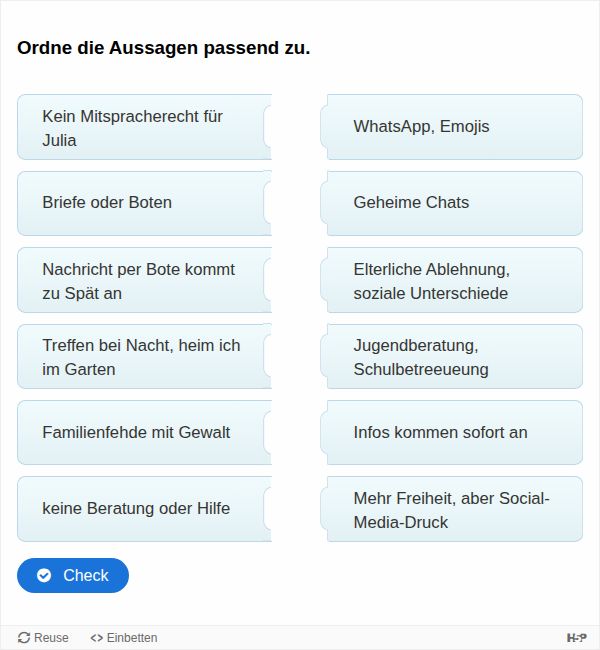Click the 'Ordne die Aussagen passend zu.' heading
Viewport: 600px width, 650px height.
click(x=164, y=47)
